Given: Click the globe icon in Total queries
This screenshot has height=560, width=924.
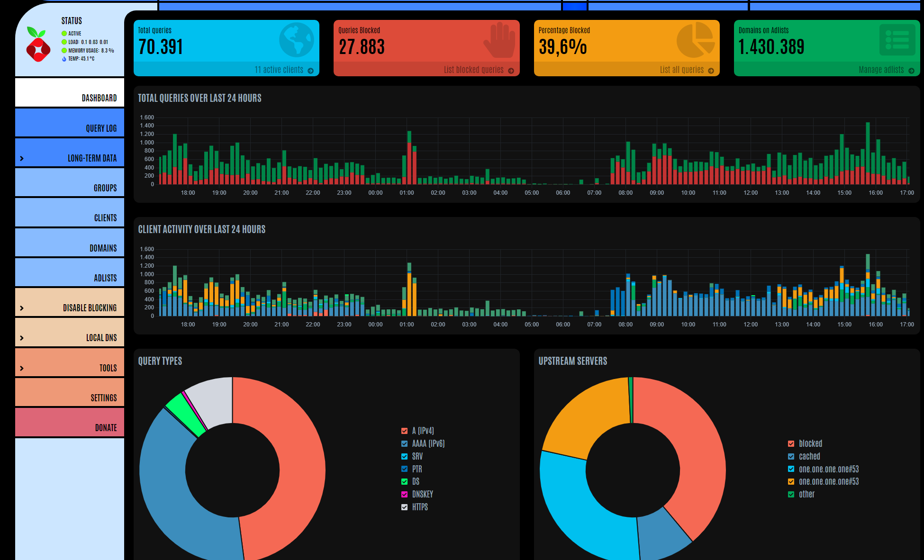Looking at the screenshot, I should tap(296, 40).
